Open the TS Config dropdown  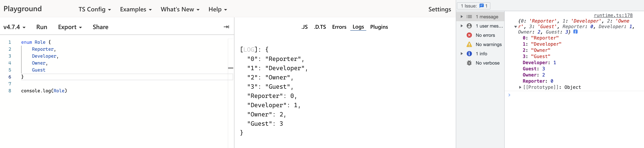click(x=95, y=9)
